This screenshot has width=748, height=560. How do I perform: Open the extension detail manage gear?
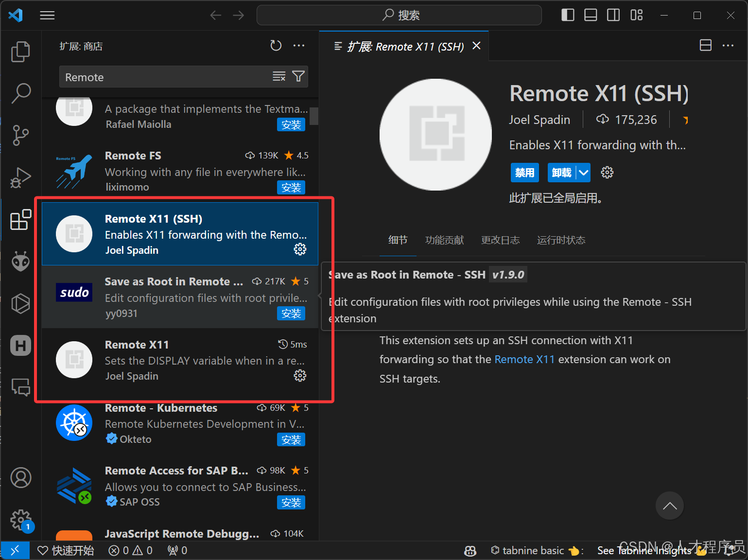tap(607, 173)
